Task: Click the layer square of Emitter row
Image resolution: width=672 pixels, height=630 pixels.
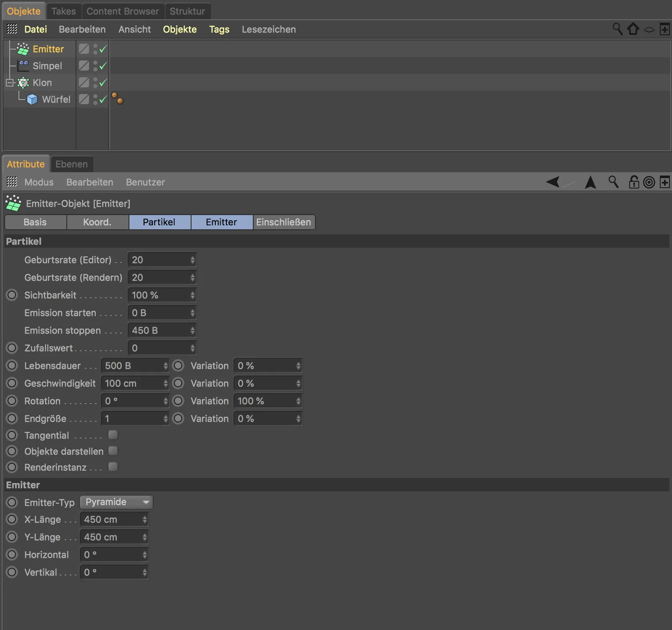Action: (x=84, y=49)
